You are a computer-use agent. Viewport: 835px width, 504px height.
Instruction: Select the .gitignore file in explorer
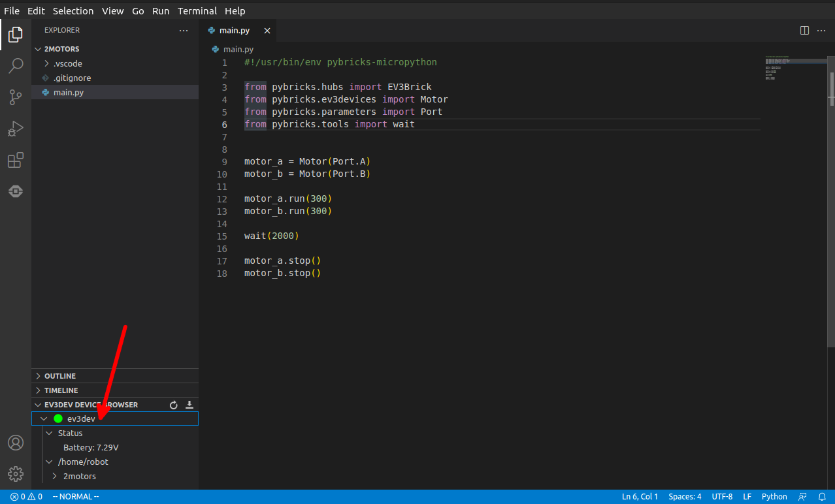point(72,78)
